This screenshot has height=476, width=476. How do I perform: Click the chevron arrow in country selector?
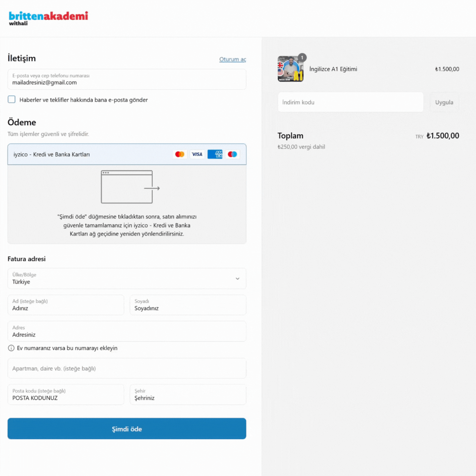click(238, 279)
